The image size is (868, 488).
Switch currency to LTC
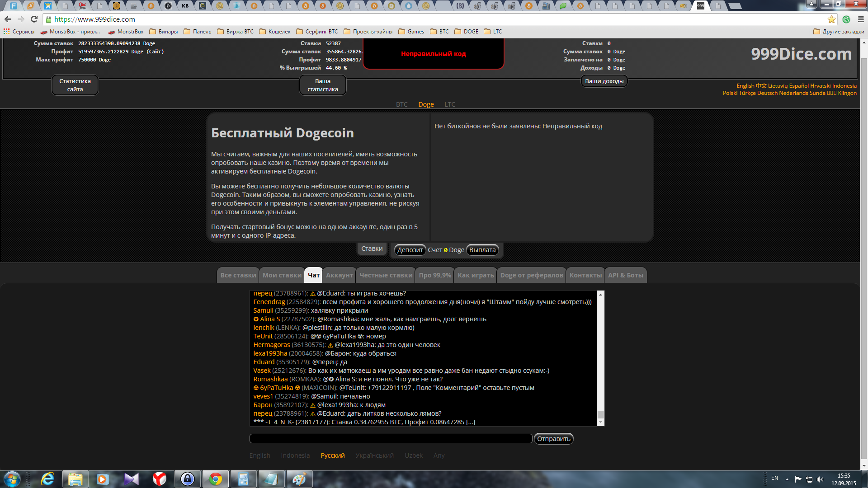click(450, 104)
